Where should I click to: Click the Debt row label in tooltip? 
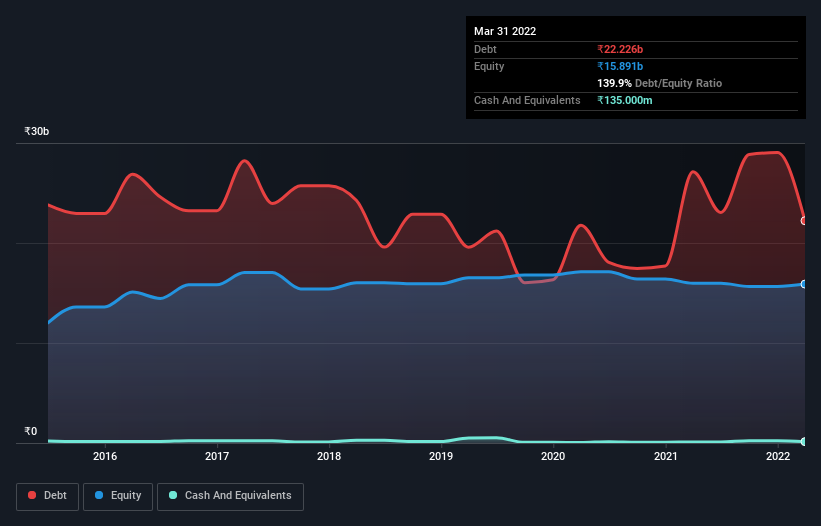tap(485, 49)
